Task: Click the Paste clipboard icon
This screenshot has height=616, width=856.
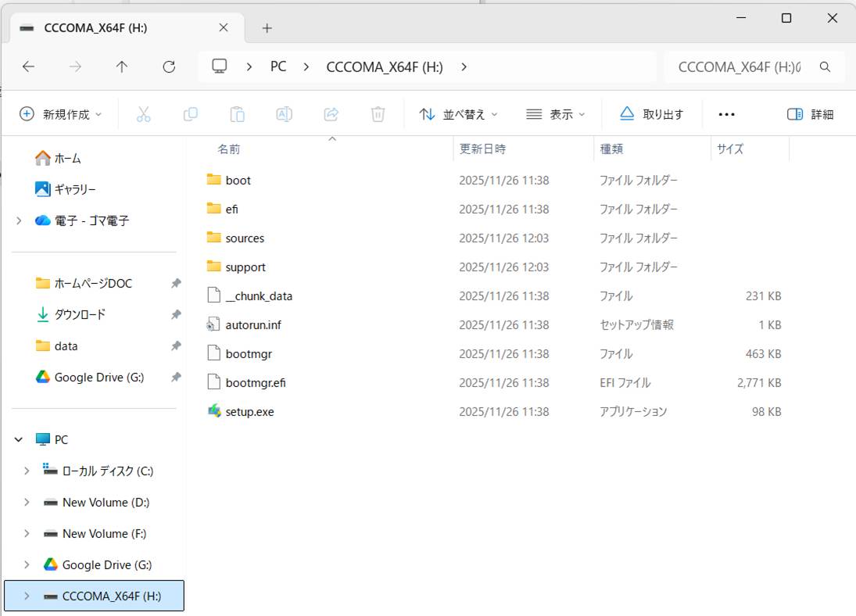Action: pyautogui.click(x=237, y=114)
